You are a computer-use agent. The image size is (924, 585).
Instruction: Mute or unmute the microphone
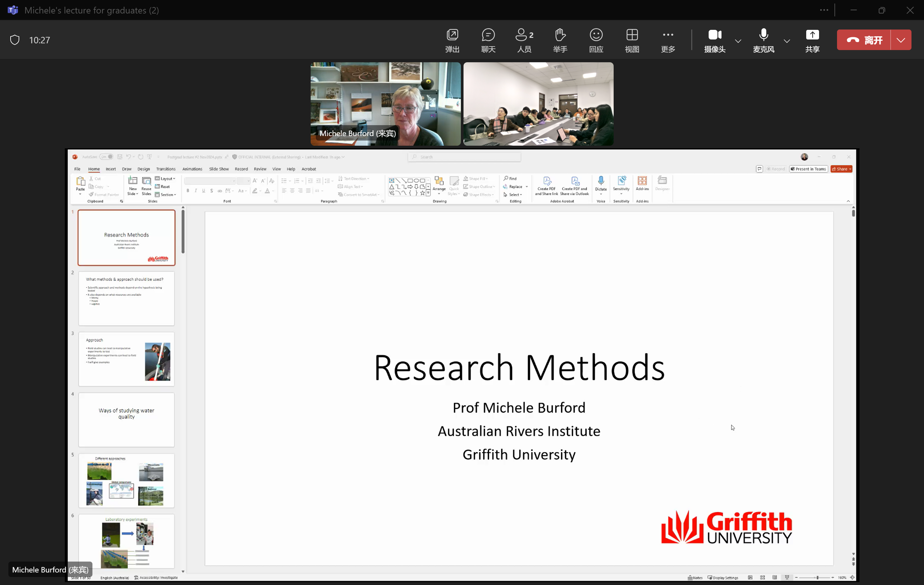[763, 40]
